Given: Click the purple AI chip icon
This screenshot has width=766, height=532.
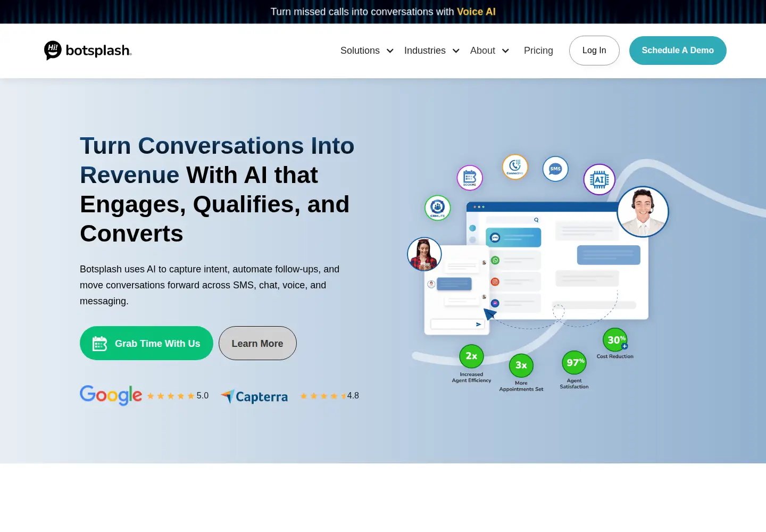Looking at the screenshot, I should [x=600, y=179].
